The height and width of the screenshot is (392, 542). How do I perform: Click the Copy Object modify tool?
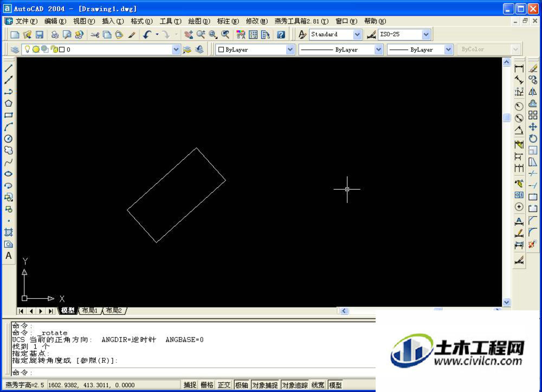point(533,80)
